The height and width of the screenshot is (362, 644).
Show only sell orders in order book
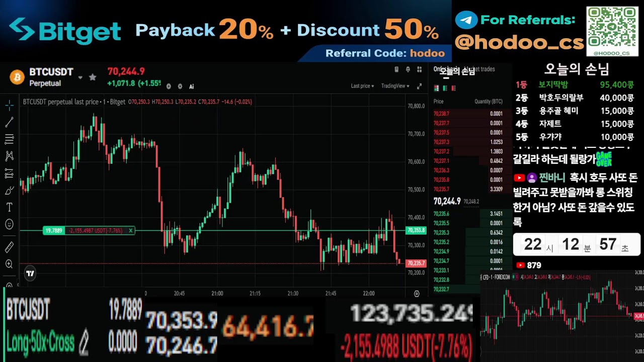coord(454,88)
